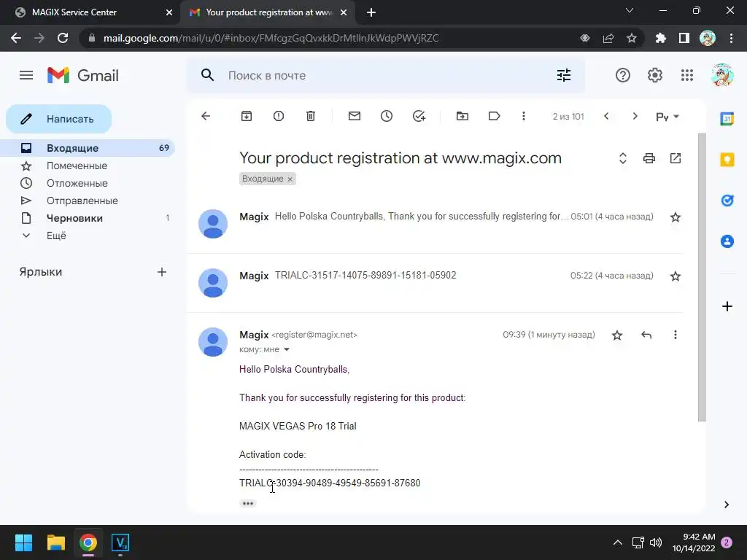Show search options filter icon
Screen dimensions: 747x560
pos(564,75)
